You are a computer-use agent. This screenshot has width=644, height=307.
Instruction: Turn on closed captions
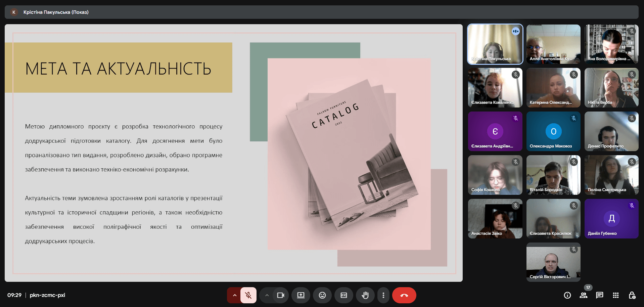344,295
